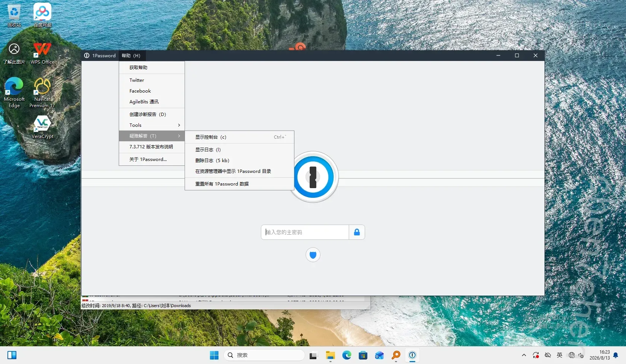Open 7.3.712 版本发布说明 release notes

152,147
